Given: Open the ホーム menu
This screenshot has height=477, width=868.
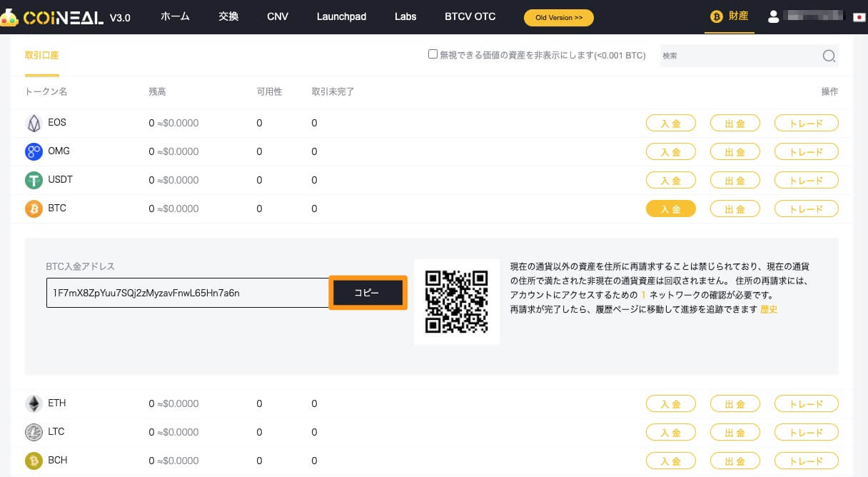Looking at the screenshot, I should [x=175, y=16].
